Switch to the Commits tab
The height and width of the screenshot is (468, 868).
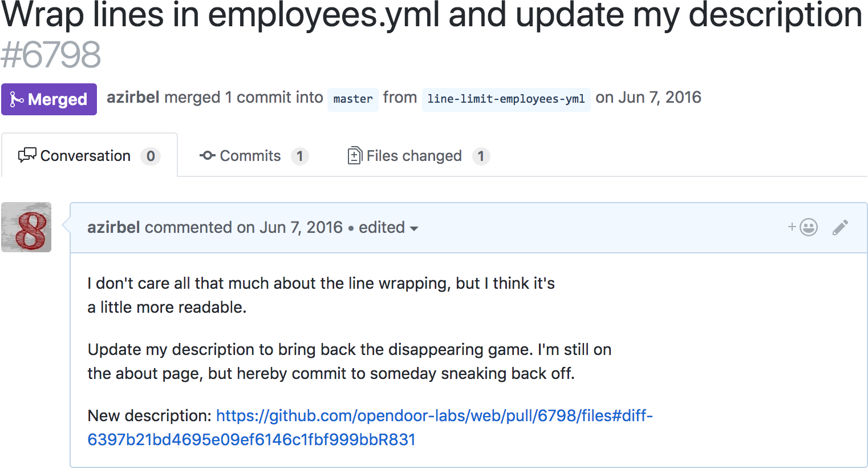click(250, 156)
